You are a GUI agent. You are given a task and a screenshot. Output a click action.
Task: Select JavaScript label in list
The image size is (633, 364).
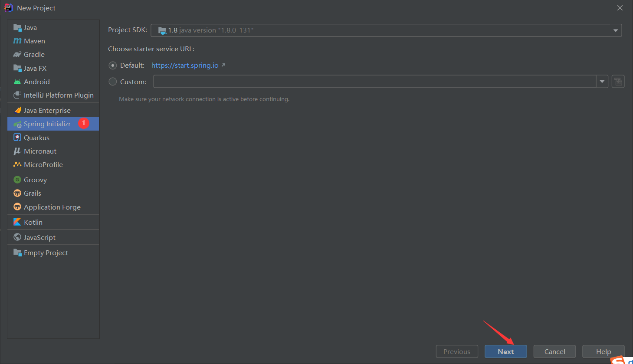coord(39,238)
